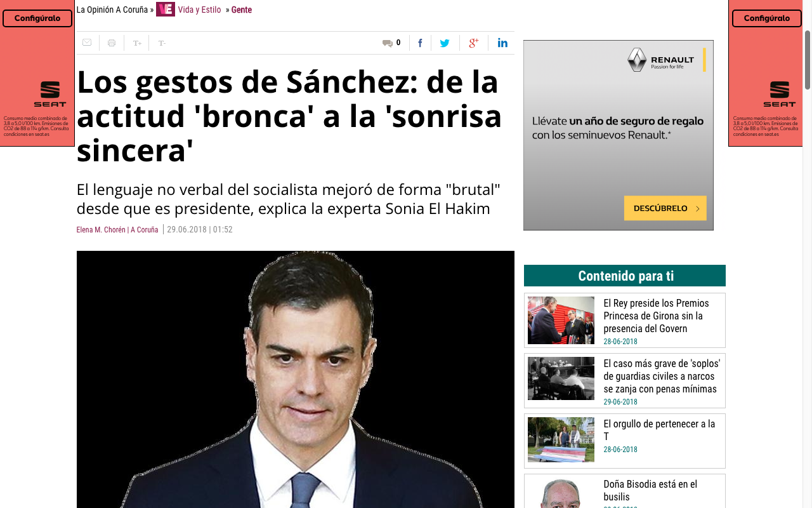Image resolution: width=812 pixels, height=508 pixels.
Task: Click the DESCÚBRELO button in Renault ad
Action: 665,208
